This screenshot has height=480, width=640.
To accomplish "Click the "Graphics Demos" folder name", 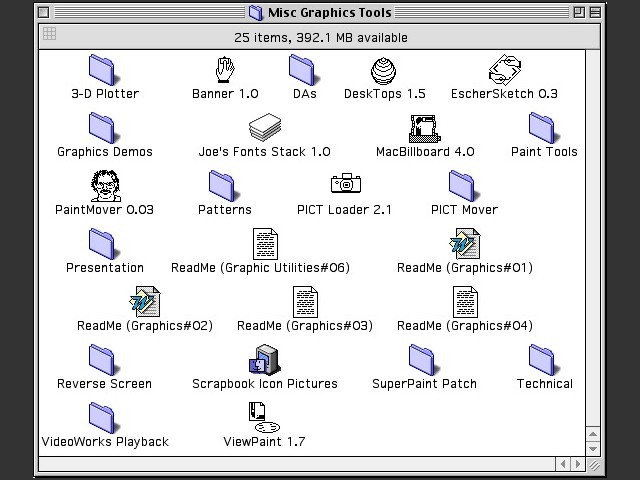I will click(x=105, y=152).
